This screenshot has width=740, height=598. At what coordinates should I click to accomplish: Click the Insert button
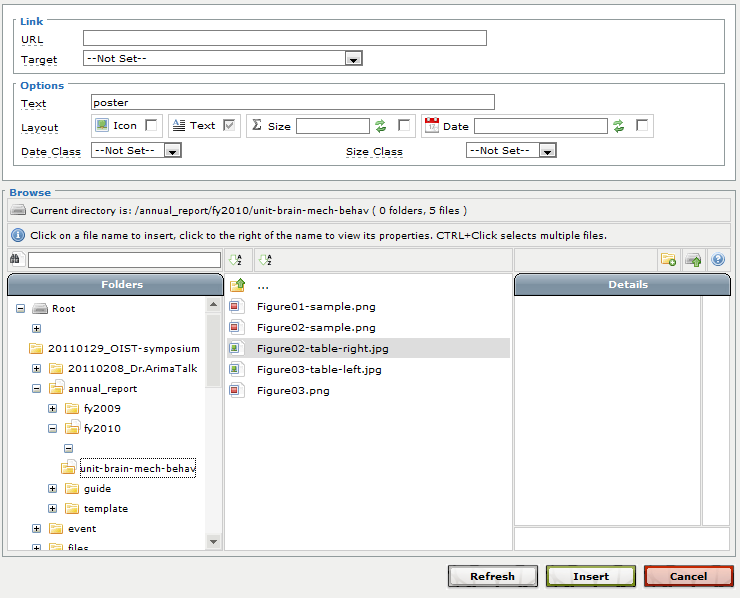coord(590,576)
